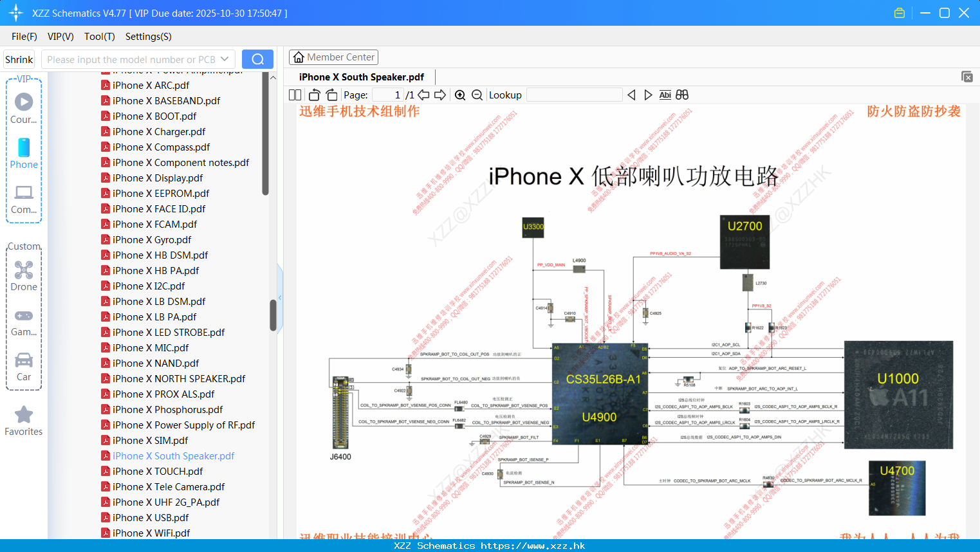980x552 pixels.
Task: Open iPhone X LED STROBE.pdf
Action: pyautogui.click(x=169, y=332)
